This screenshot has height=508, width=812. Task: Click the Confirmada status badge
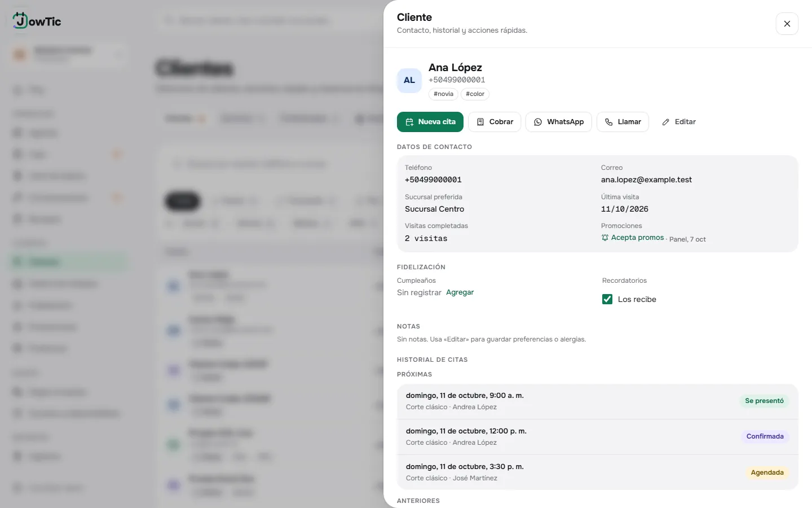[x=765, y=436]
